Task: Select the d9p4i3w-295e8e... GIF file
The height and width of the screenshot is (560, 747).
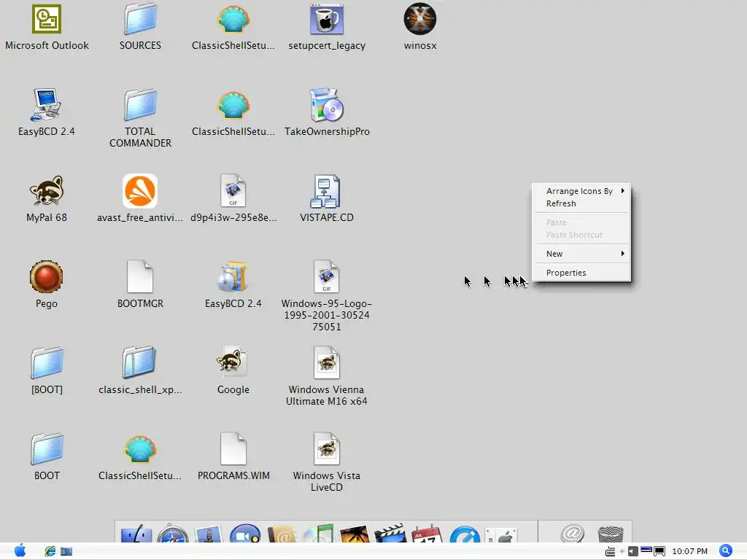Action: pyautogui.click(x=233, y=191)
